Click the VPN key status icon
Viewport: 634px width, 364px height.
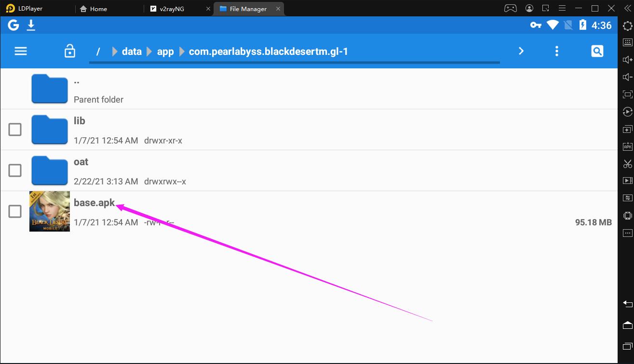(536, 25)
